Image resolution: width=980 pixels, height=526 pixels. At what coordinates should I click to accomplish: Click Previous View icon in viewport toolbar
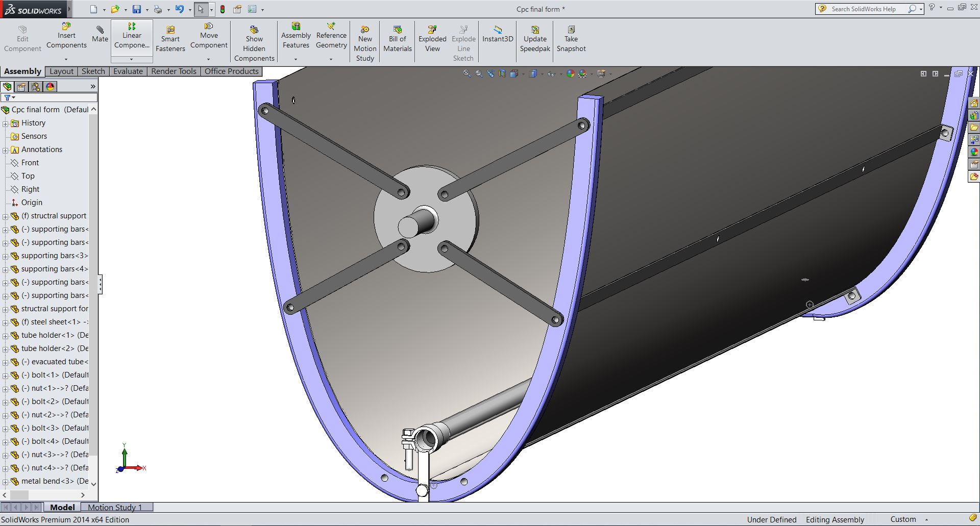tap(491, 73)
